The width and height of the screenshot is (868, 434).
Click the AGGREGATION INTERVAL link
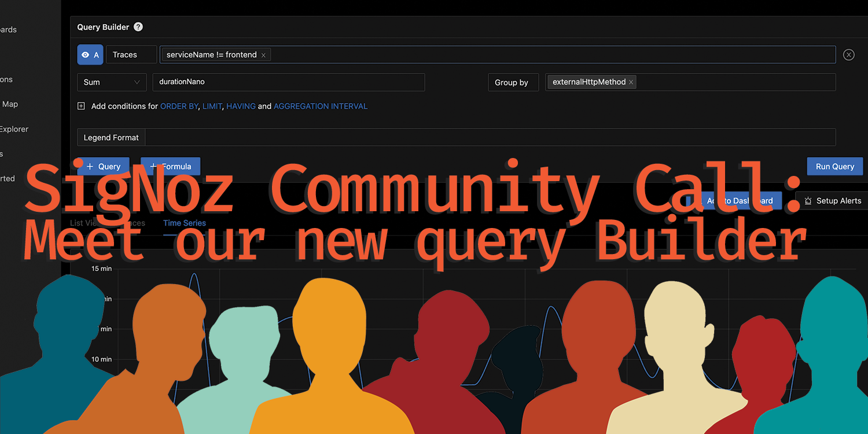pos(321,106)
